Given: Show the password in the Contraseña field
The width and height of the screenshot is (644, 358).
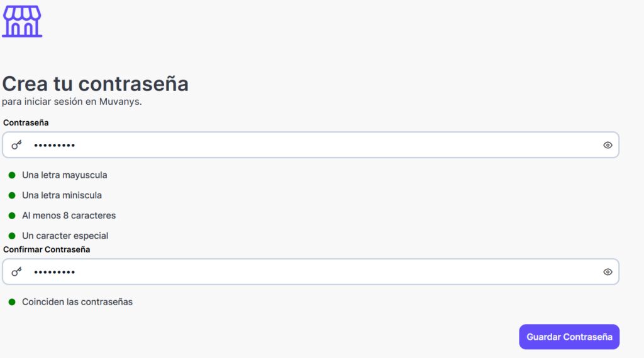Looking at the screenshot, I should (x=608, y=145).
